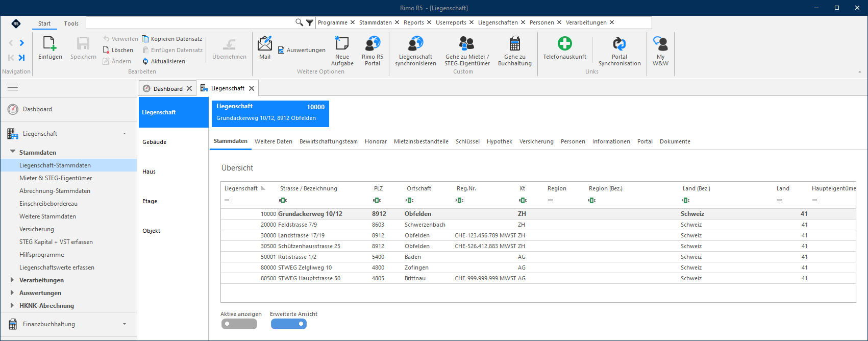This screenshot has width=868, height=341.
Task: Open Auswertungen in Weitere Optionen
Action: (x=302, y=50)
